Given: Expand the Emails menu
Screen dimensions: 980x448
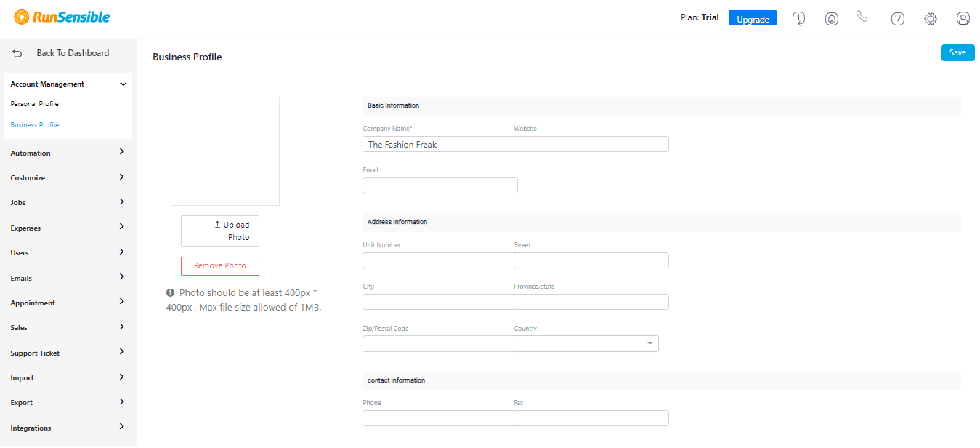Looking at the screenshot, I should coord(68,278).
